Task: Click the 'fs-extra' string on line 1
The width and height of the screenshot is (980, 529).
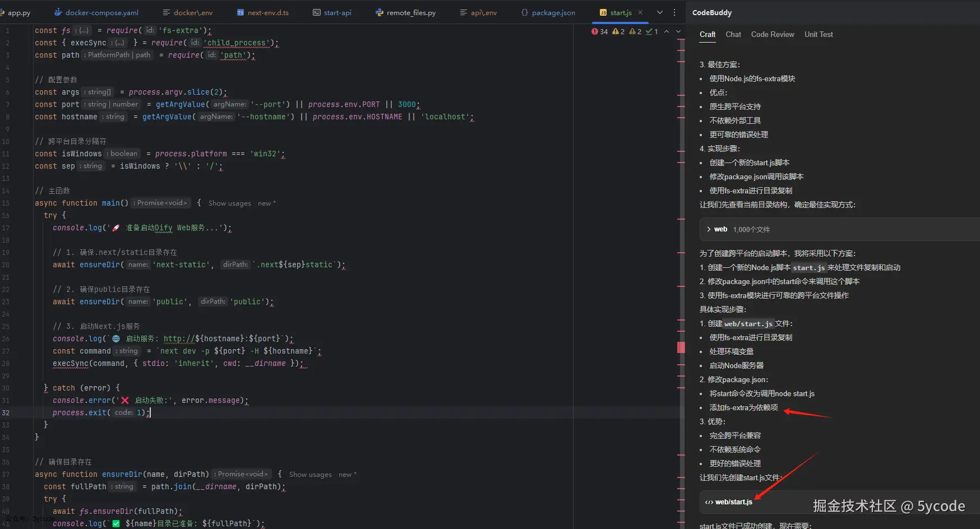Action: pyautogui.click(x=181, y=30)
